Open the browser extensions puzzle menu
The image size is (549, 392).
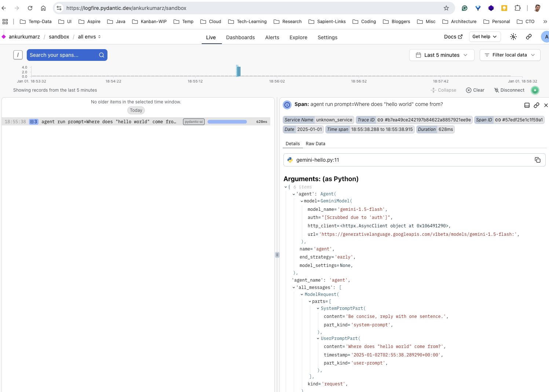(x=517, y=8)
